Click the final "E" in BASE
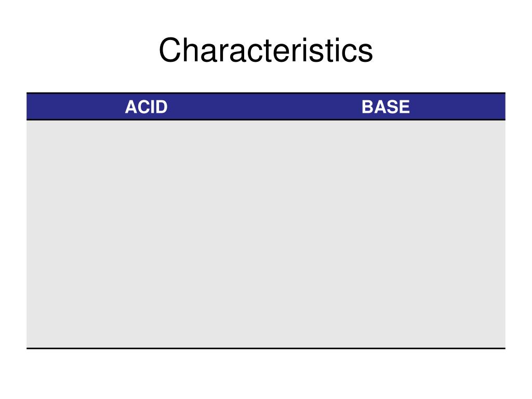The width and height of the screenshot is (532, 399). (x=404, y=107)
